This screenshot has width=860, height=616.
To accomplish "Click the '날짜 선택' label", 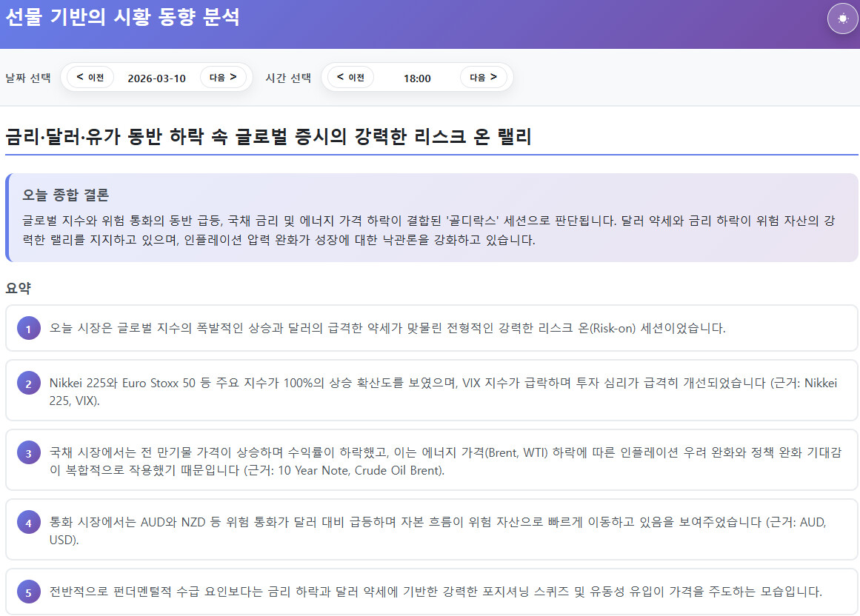I will point(28,78).
